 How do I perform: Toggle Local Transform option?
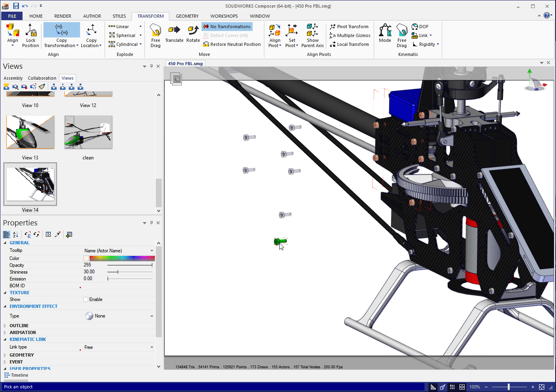click(349, 44)
